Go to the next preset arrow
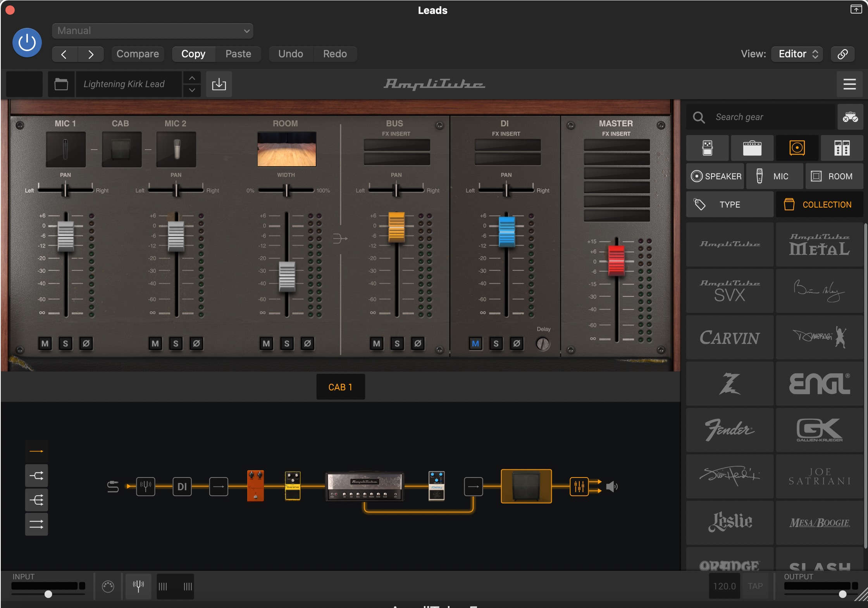The image size is (868, 608). pos(91,54)
